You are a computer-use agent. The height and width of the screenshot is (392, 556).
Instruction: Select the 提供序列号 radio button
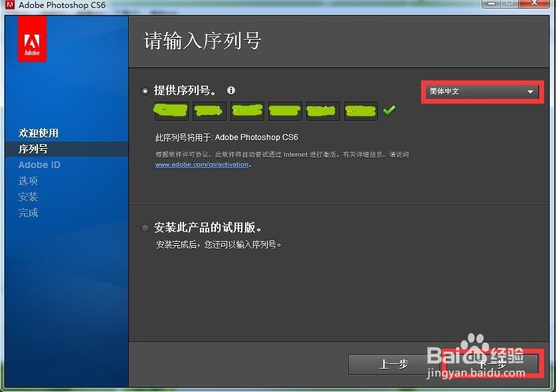(x=145, y=91)
